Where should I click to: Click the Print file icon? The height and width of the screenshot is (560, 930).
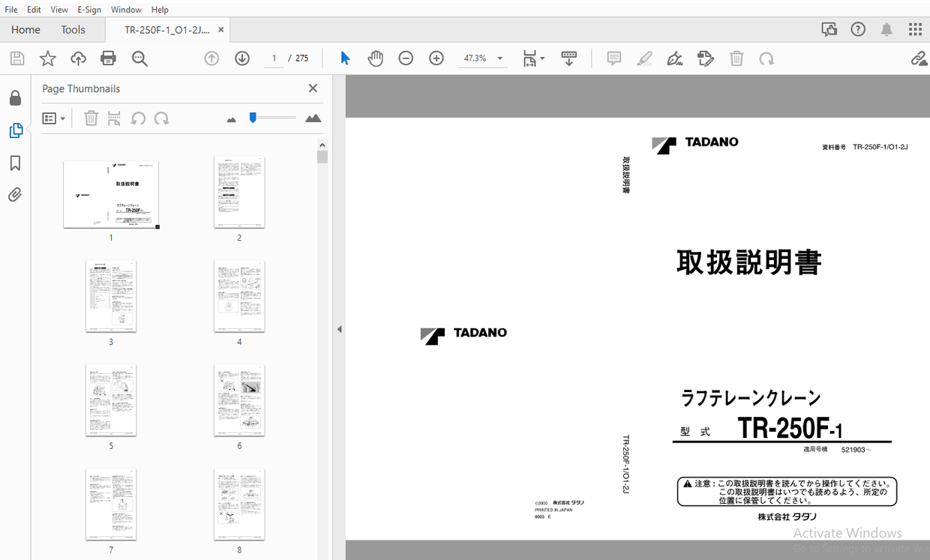[108, 58]
